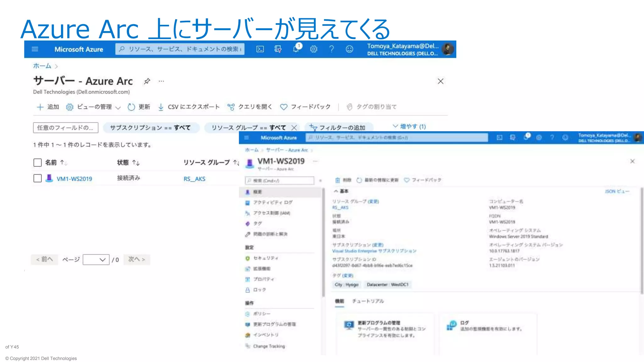This screenshot has height=362, width=644.
Task: Click 最新の情報に更新
Action: 377,180
